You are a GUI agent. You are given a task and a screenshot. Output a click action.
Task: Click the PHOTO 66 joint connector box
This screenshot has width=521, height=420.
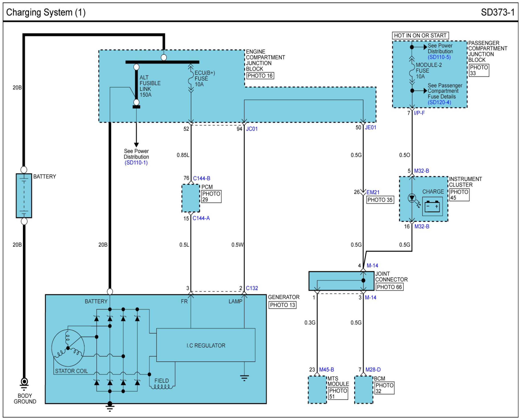point(389,287)
